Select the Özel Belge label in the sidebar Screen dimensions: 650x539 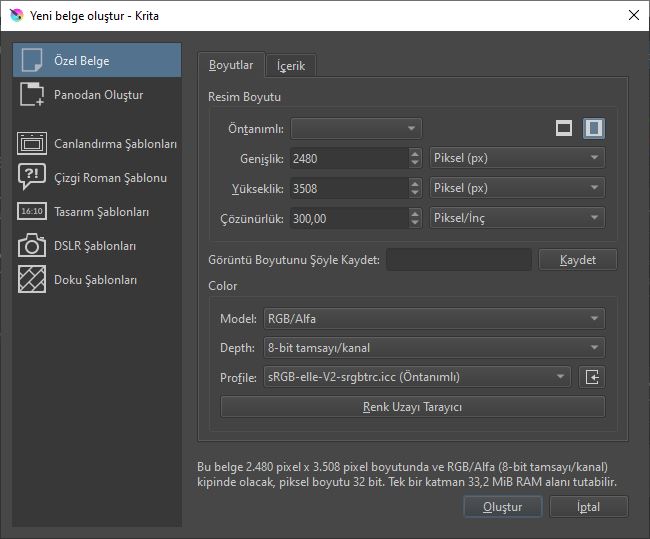pos(82,61)
